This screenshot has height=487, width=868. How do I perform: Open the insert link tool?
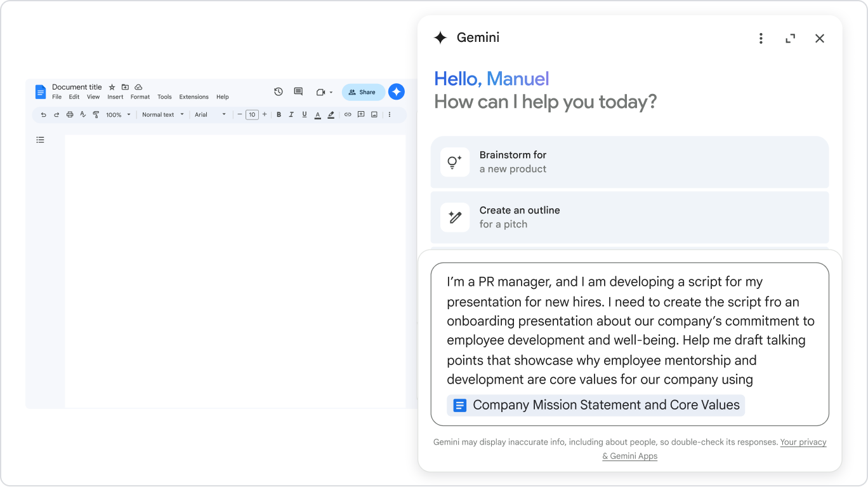coord(347,115)
